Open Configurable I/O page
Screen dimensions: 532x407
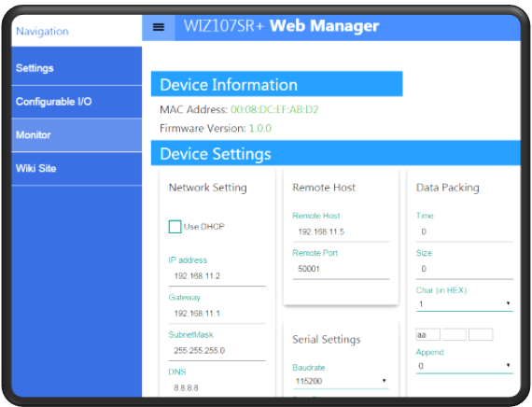(x=77, y=102)
